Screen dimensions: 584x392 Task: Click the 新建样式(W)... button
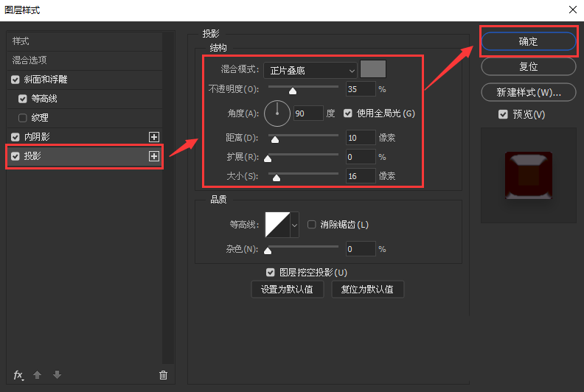[529, 92]
